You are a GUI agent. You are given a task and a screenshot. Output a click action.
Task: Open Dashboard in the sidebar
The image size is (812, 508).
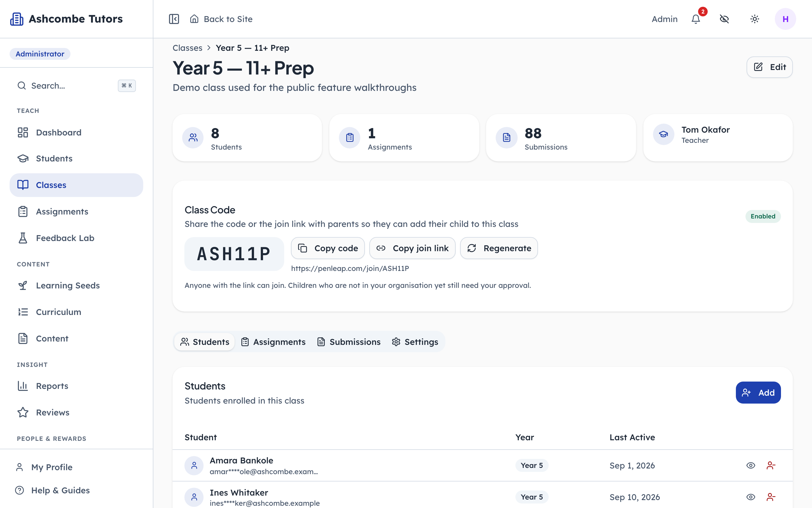[76, 132]
